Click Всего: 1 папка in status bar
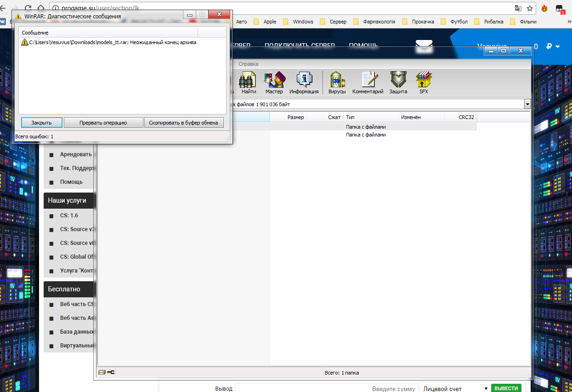This screenshot has height=392, width=572. tap(341, 373)
